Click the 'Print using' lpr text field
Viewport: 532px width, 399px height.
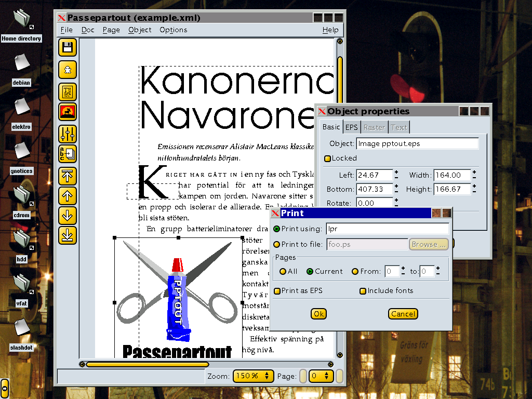pos(387,229)
